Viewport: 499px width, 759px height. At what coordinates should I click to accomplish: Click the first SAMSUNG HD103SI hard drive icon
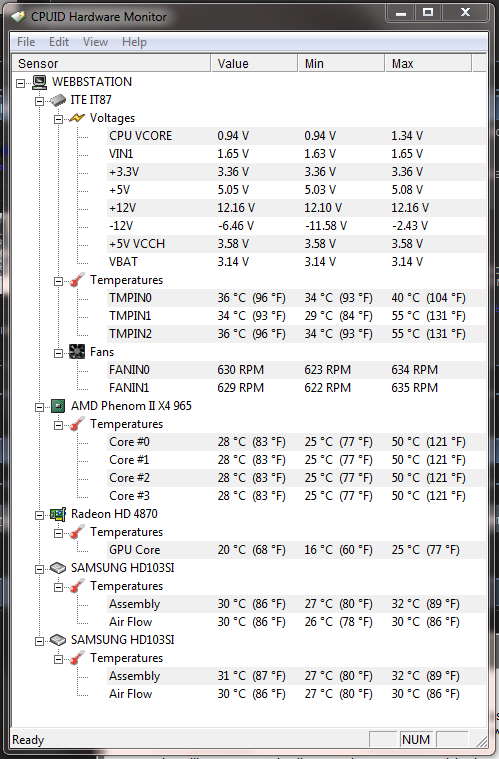(x=58, y=568)
